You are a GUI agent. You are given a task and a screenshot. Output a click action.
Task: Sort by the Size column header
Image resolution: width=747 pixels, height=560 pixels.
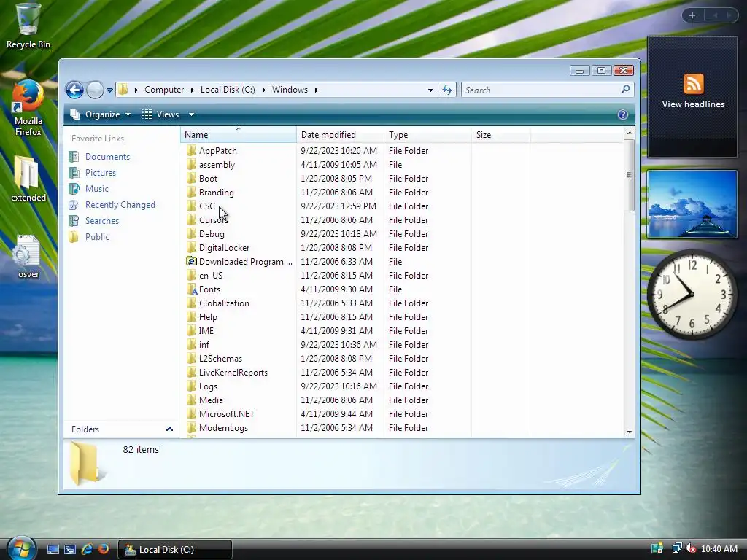click(x=500, y=135)
